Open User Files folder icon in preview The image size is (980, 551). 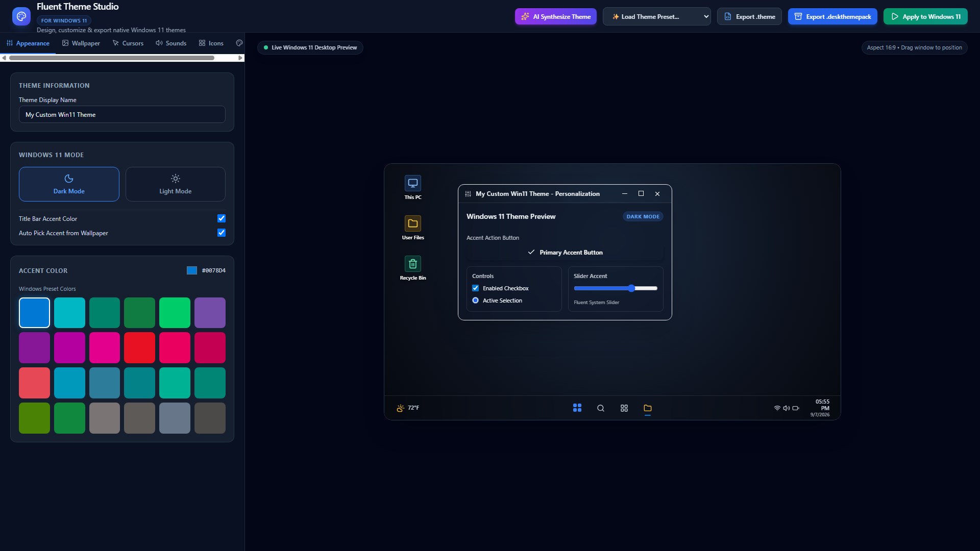[412, 228]
